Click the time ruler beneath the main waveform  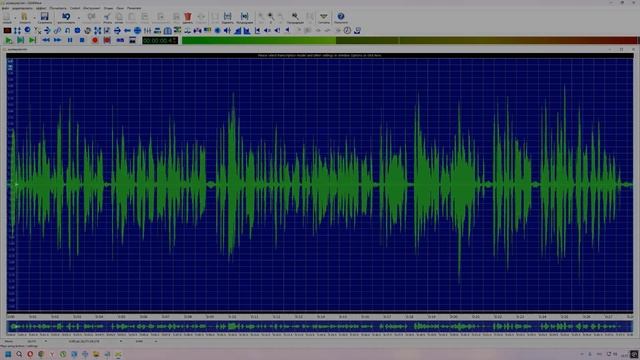320,316
